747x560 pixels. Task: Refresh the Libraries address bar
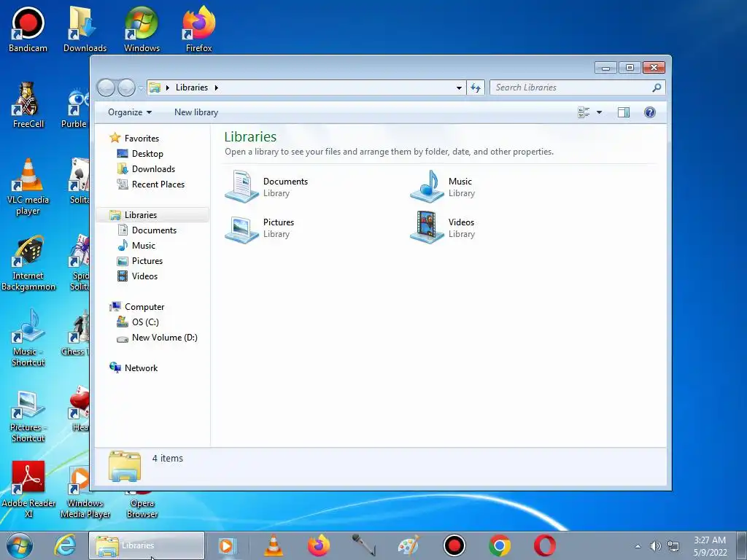(x=476, y=87)
